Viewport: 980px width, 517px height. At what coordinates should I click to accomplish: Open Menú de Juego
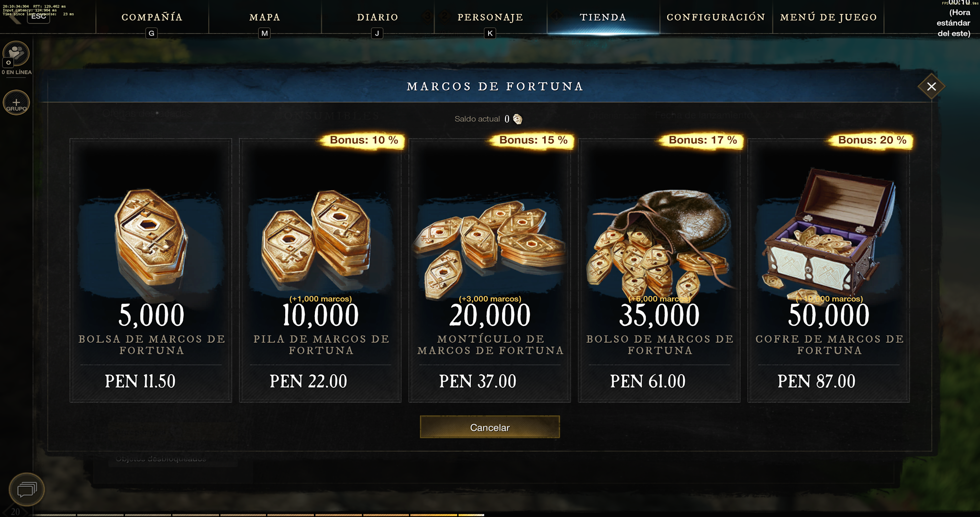click(x=828, y=17)
